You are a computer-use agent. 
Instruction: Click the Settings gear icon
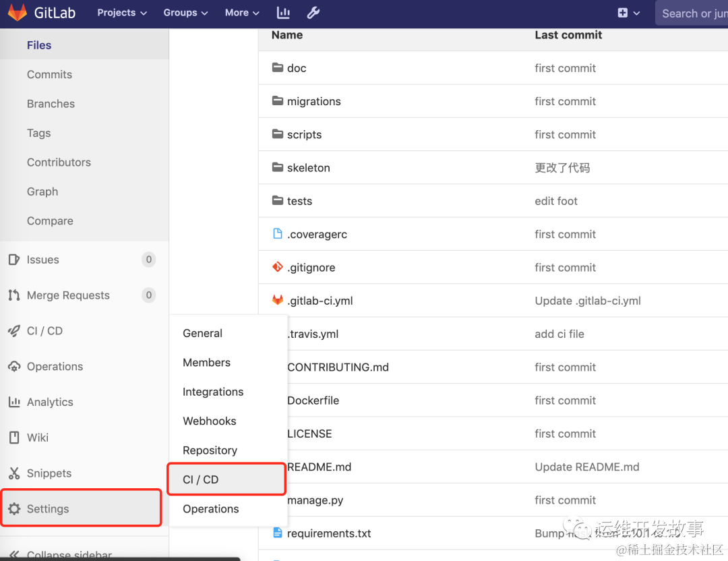14,509
